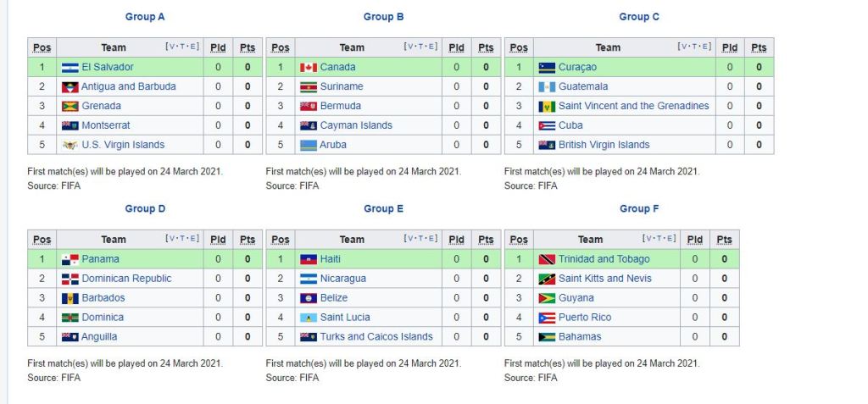
Task: Click the Trinidad and Tobago flag icon
Action: (547, 260)
